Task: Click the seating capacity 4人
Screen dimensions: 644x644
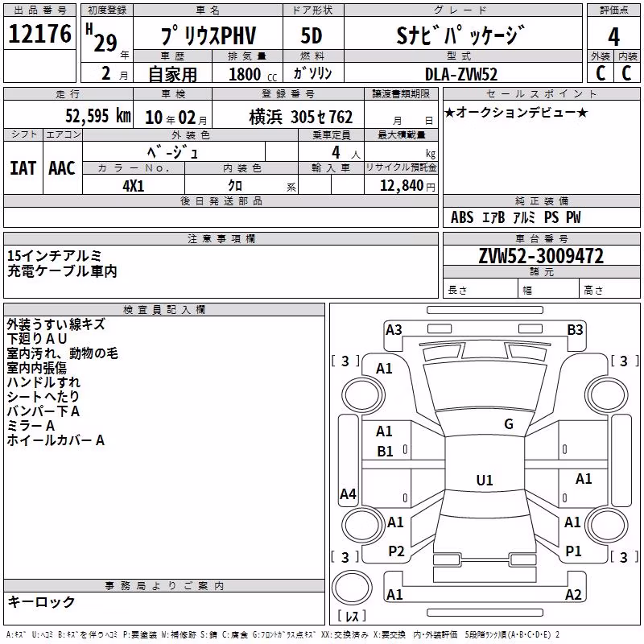Action: click(x=346, y=153)
